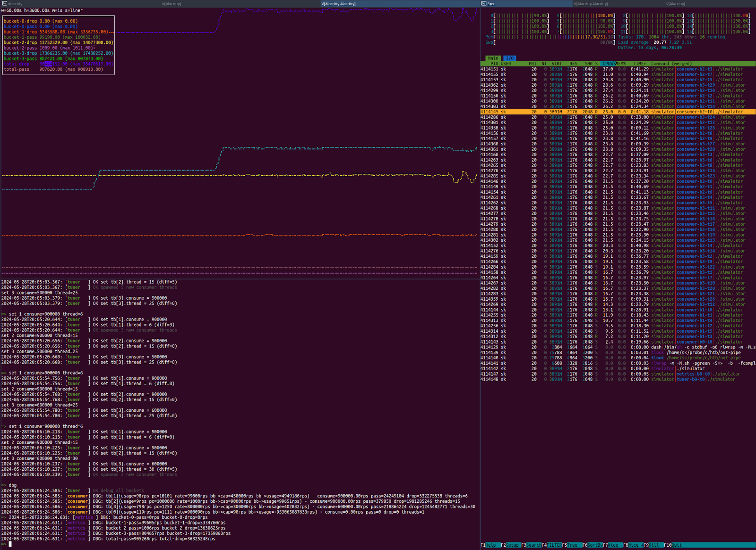Select process row 4114147 metrics-b0-t0
Image resolution: width=756 pixels, height=550 pixels.
618,374
